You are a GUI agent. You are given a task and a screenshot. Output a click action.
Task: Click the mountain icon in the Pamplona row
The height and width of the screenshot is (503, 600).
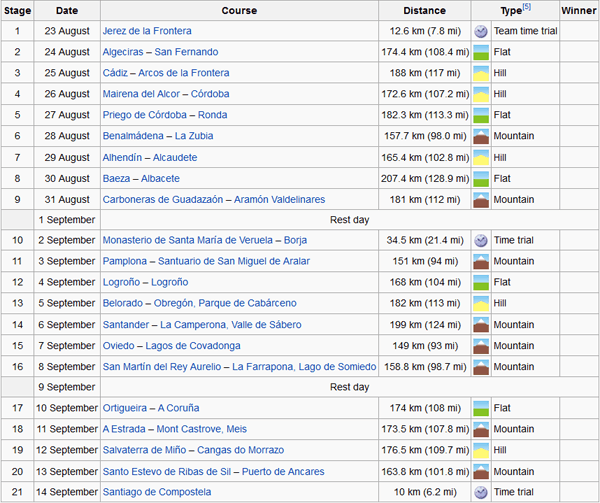pos(481,261)
